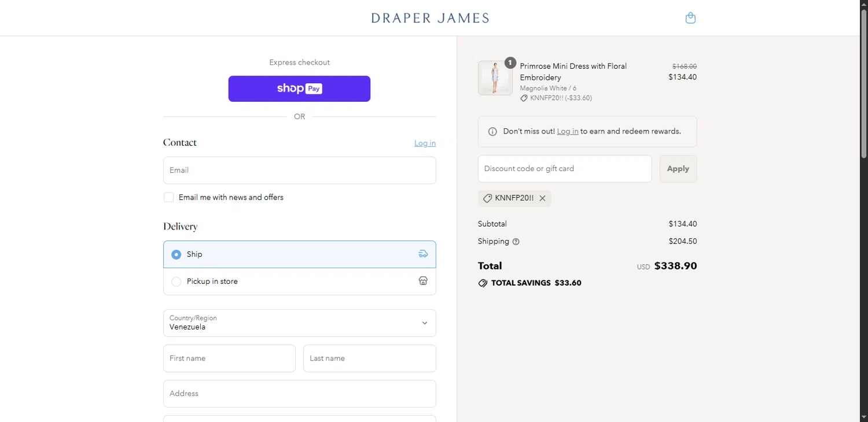Click the Subtotal amount $134.40
The width and height of the screenshot is (868, 422).
pyautogui.click(x=683, y=224)
